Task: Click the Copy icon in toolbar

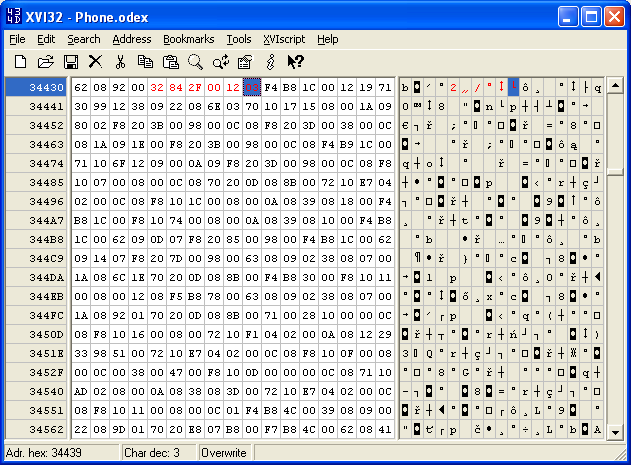Action: pos(146,62)
